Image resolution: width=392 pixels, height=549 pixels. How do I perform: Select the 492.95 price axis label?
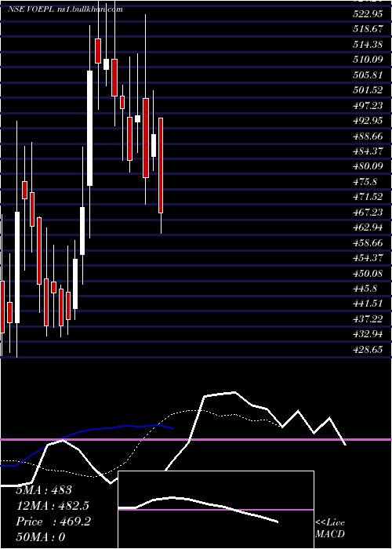coord(368,121)
